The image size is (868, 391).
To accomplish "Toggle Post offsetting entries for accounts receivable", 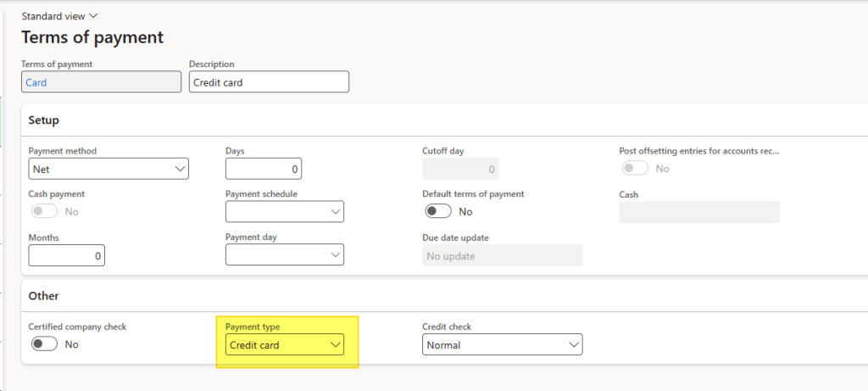I will 636,169.
